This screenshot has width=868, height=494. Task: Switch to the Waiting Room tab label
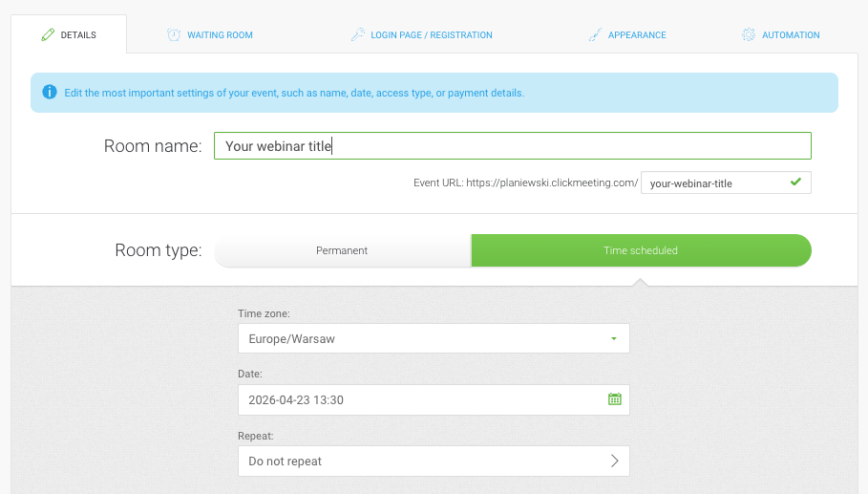220,35
